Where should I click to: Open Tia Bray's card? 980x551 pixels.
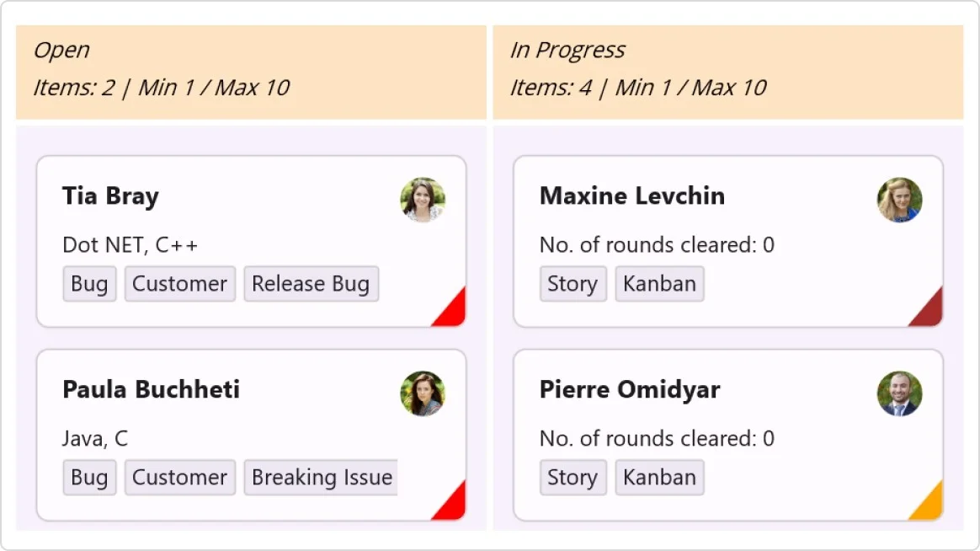tap(250, 240)
